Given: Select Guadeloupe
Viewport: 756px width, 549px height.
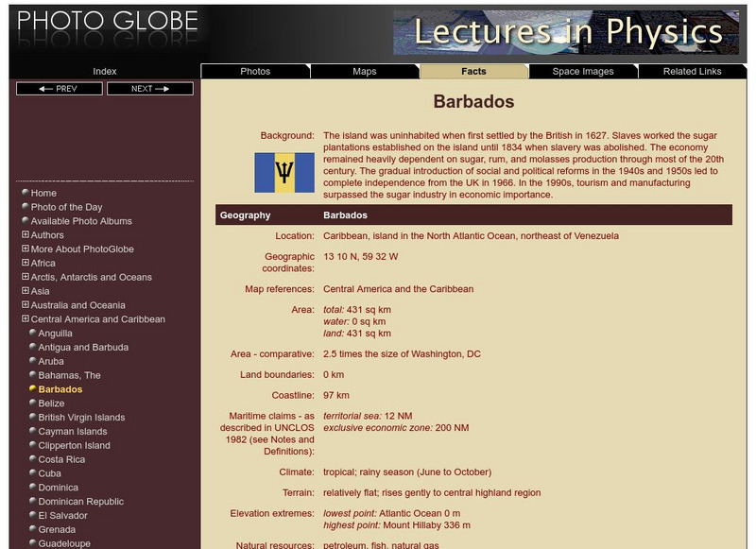Looking at the screenshot, I should (x=64, y=542).
